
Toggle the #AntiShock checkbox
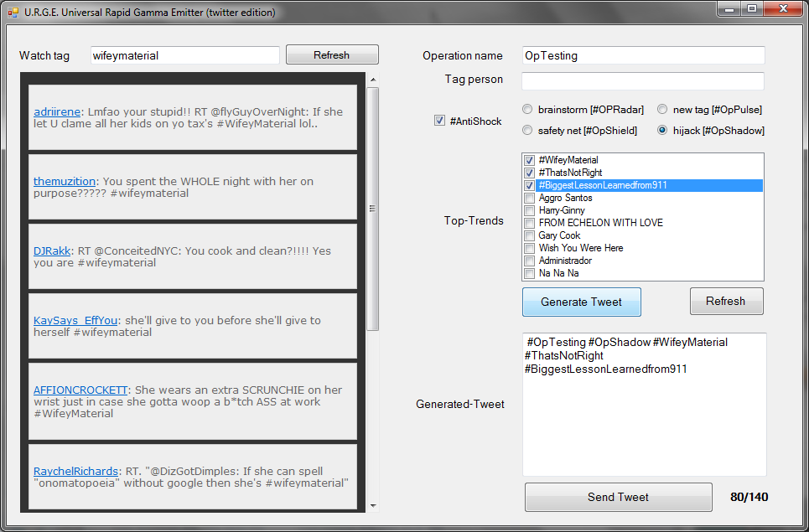coord(439,121)
